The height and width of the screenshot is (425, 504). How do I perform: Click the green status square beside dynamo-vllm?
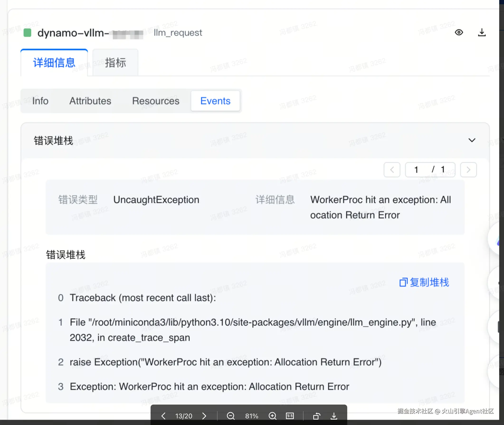point(28,33)
